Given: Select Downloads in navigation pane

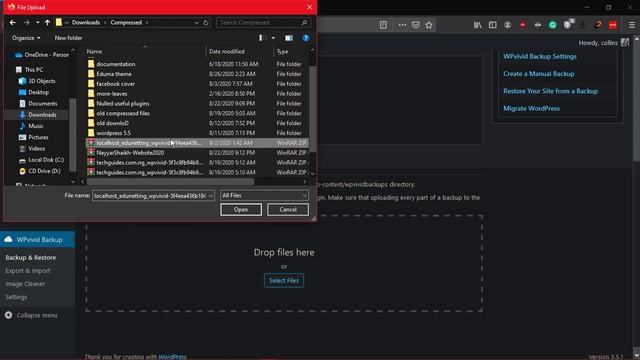Looking at the screenshot, I should pos(38,115).
